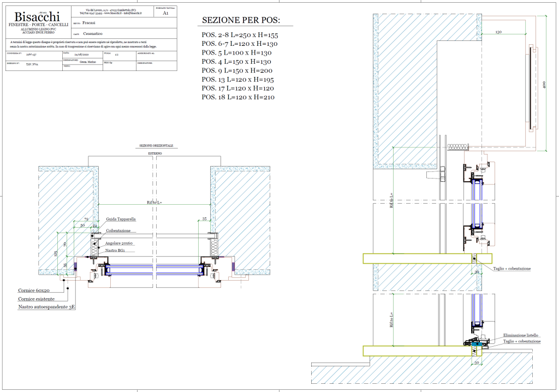Image resolution: width=559 pixels, height=392 pixels.
Task: Select the 'ESTERNO' label
Action: point(155,153)
